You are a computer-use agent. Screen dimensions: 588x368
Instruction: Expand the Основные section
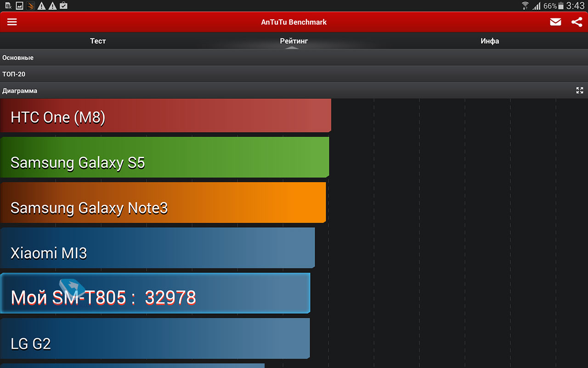tap(294, 57)
